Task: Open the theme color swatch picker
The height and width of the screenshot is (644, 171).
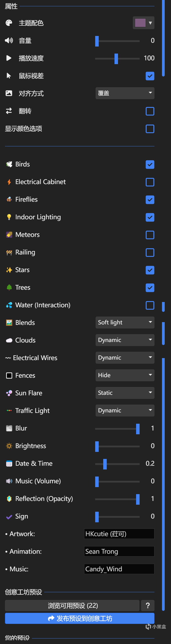Action: pos(143,23)
